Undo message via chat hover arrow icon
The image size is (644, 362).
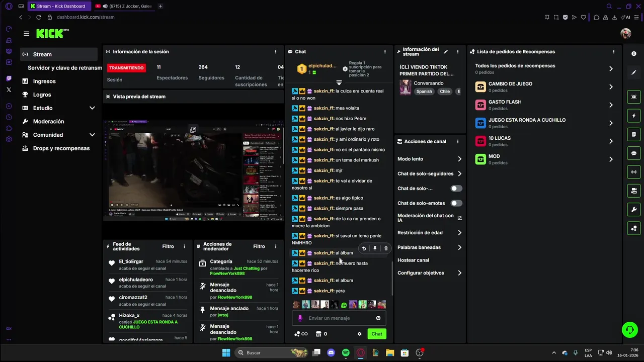(x=364, y=248)
